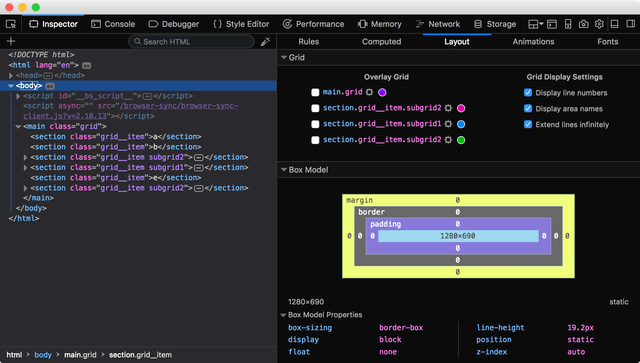
Task: Click ellipsis badge in __bs_script__ script element
Action: [x=147, y=96]
